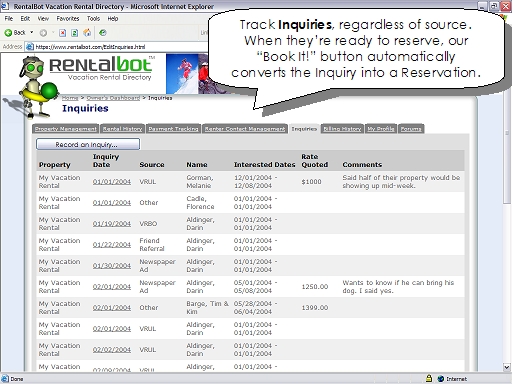Click the grayed Forward arrow icon
Screen dimensions: 512x385
43,33
